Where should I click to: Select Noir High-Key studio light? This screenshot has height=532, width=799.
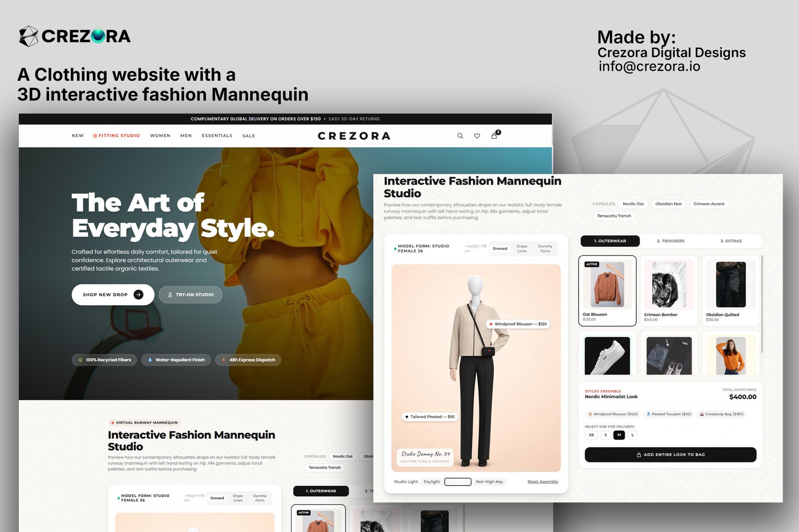pos(489,482)
